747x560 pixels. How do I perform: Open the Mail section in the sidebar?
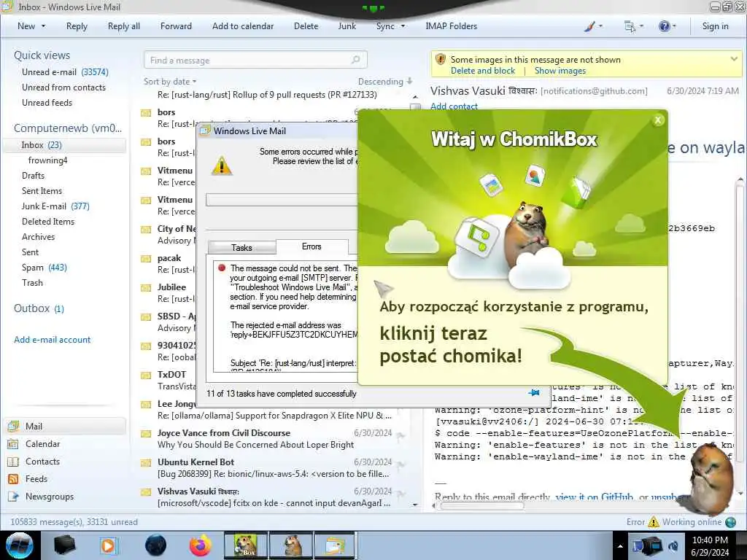click(65, 426)
